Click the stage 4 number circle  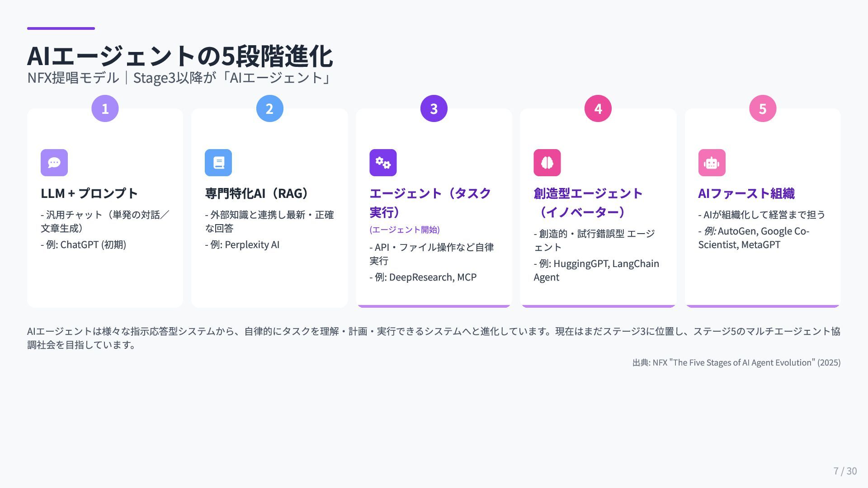pos(598,108)
